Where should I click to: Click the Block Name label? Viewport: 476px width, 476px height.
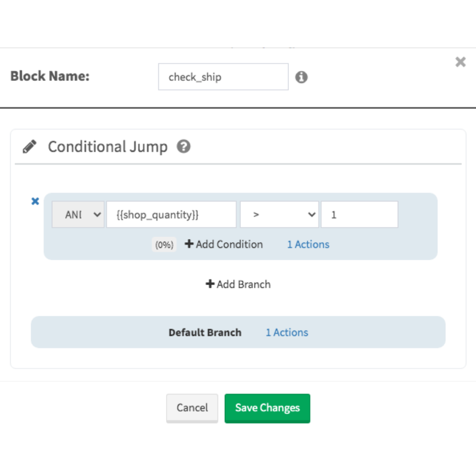pyautogui.click(x=50, y=76)
